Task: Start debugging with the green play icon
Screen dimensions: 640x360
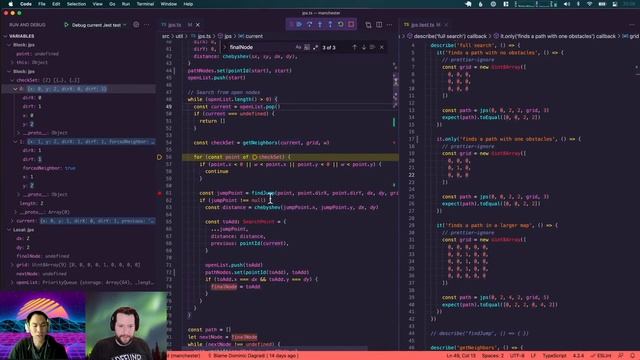Action: (x=66, y=25)
